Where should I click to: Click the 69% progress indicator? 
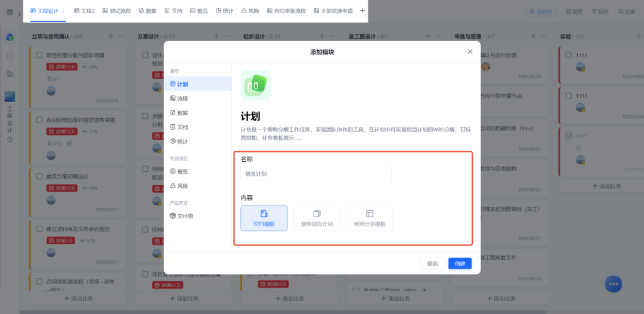pos(90,188)
